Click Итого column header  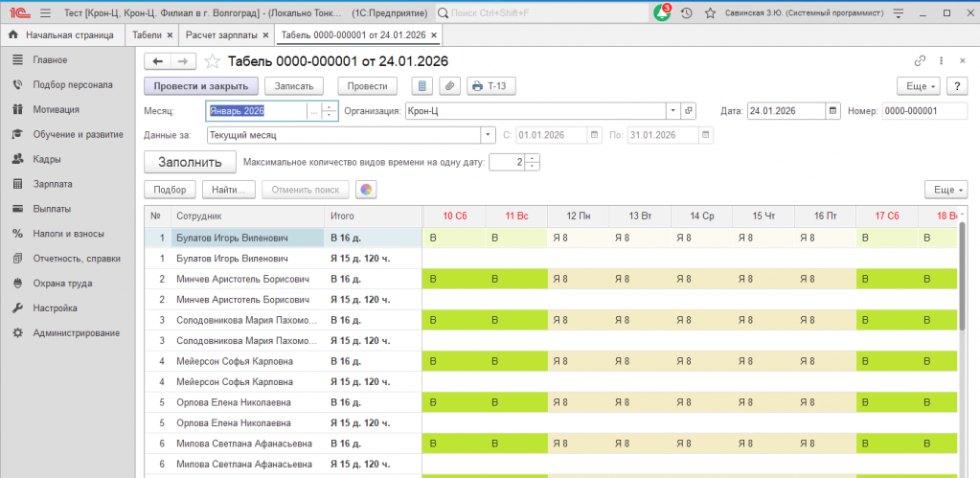click(373, 216)
